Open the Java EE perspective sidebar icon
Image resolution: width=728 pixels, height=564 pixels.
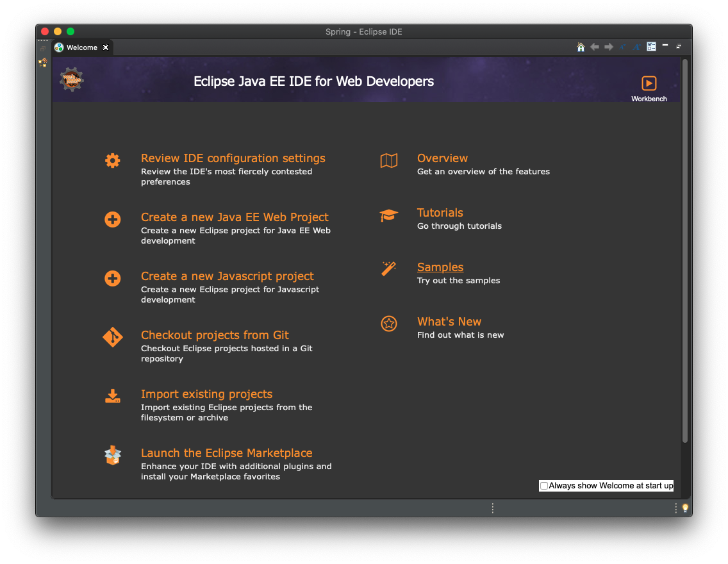[x=43, y=63]
